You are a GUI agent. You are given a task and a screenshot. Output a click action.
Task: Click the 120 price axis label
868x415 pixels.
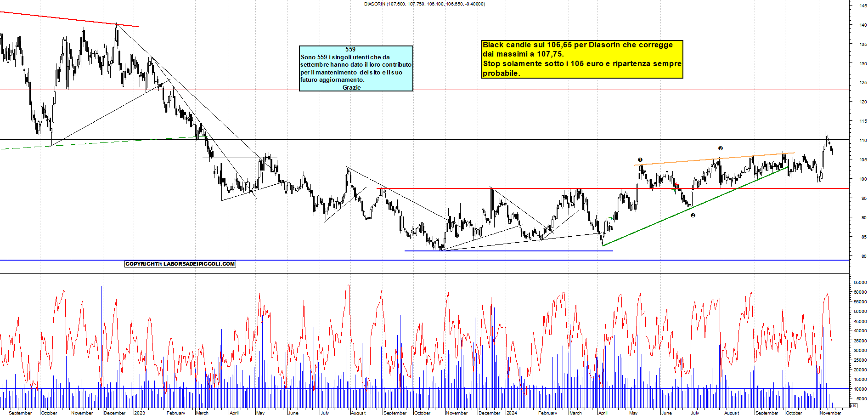tap(863, 102)
